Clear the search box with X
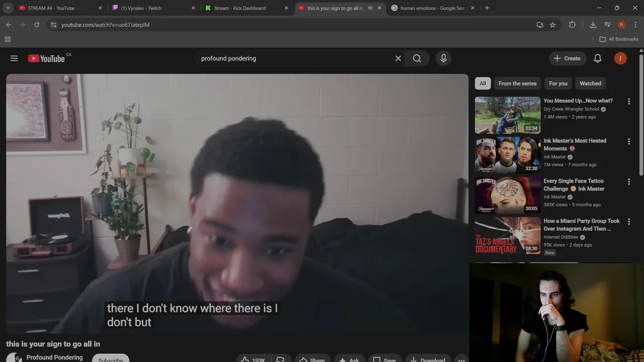The width and height of the screenshot is (644, 362). click(398, 58)
